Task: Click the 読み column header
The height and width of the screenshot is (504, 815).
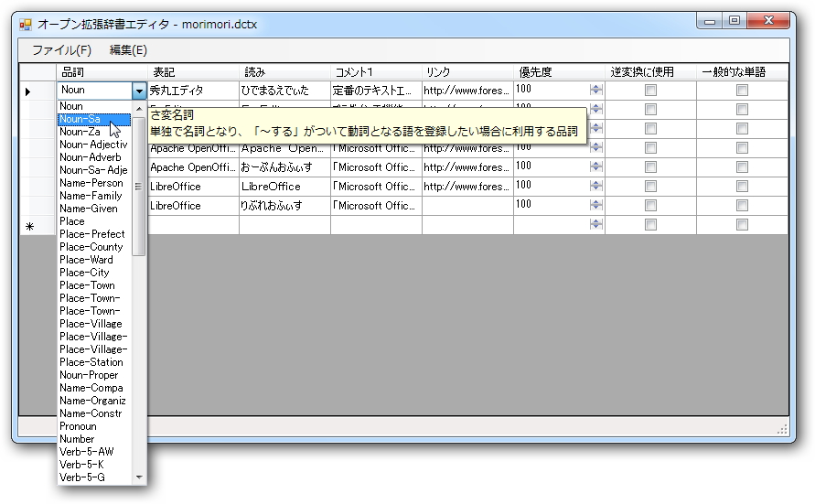Action: click(x=284, y=72)
